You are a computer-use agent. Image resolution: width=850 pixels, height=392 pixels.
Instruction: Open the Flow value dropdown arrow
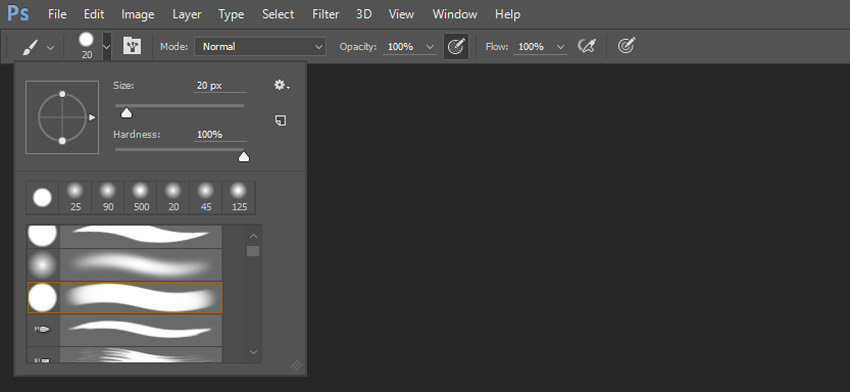561,47
